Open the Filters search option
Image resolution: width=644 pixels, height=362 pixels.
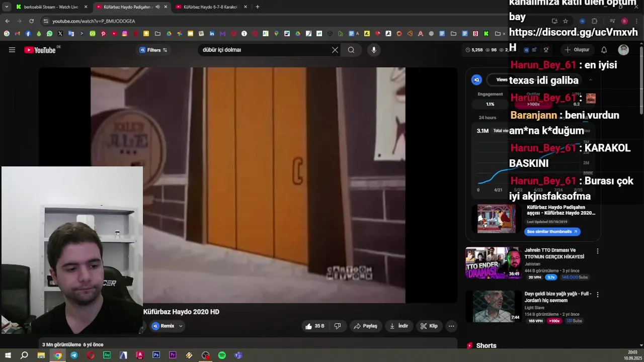pos(153,50)
